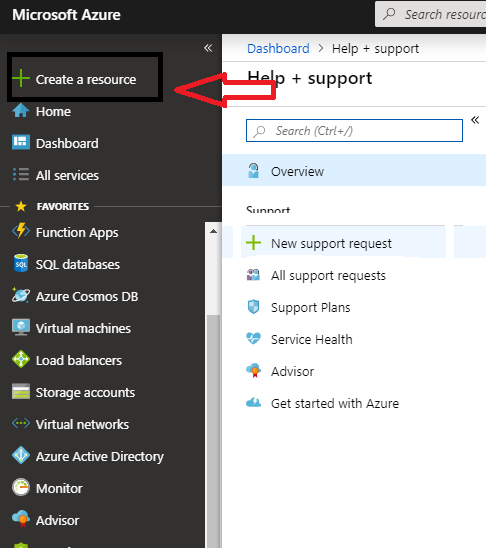The height and width of the screenshot is (548, 486).
Task: Click the sidebar Advisor cloud icon
Action: (x=21, y=519)
